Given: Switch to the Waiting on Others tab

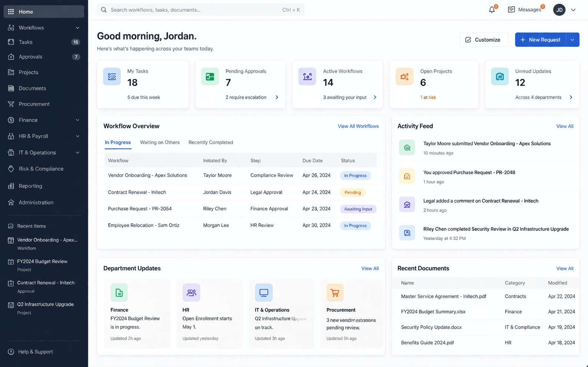Looking at the screenshot, I should 160,143.
